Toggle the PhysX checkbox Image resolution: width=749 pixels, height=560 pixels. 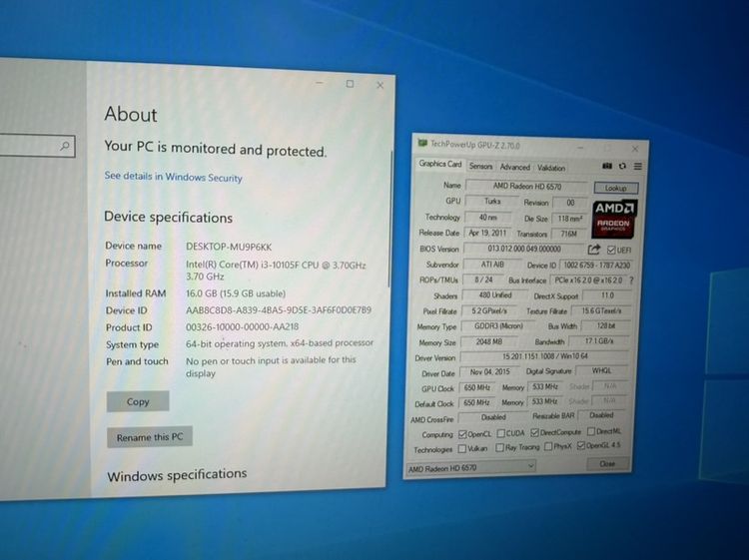548,446
